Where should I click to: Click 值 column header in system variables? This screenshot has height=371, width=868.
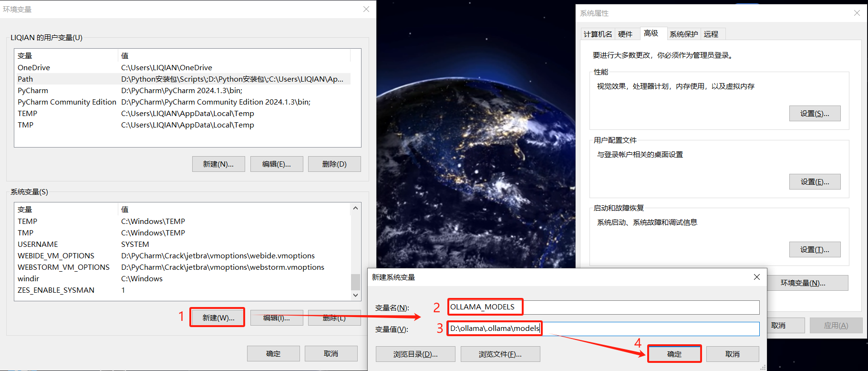pos(234,209)
